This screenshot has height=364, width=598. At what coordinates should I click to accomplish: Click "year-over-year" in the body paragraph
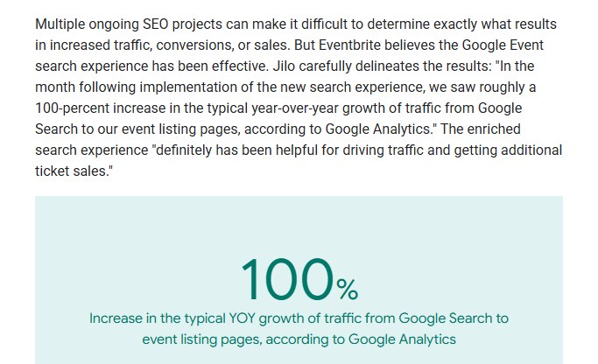pos(295,108)
